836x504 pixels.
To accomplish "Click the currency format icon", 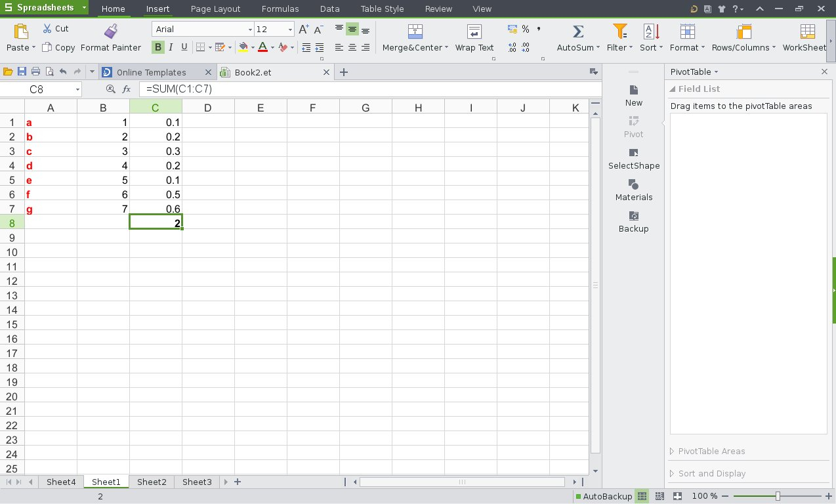I will (x=512, y=29).
